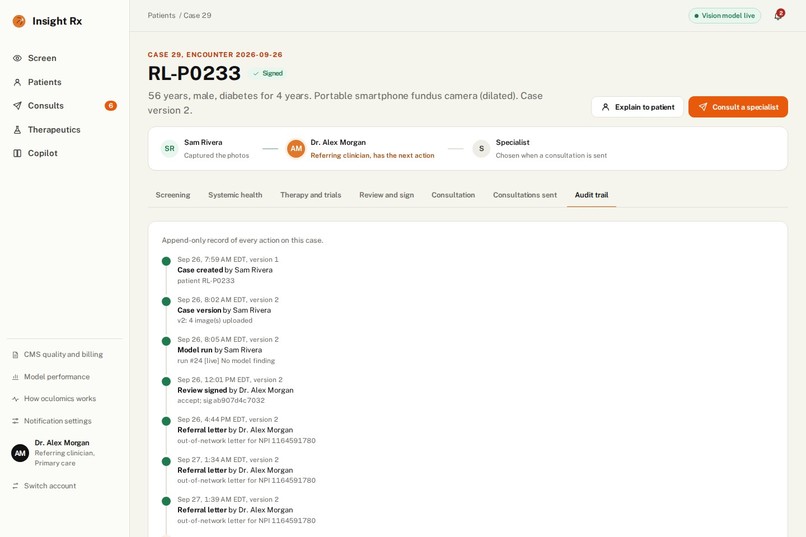Screen dimensions: 806x537
Task: Select the Consultation tab
Action: pyautogui.click(x=453, y=195)
